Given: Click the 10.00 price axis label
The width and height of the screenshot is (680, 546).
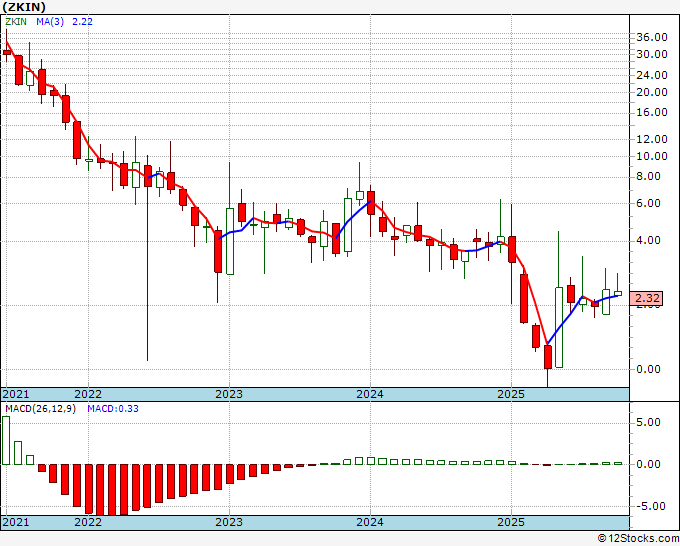Looking at the screenshot, I should coord(652,156).
